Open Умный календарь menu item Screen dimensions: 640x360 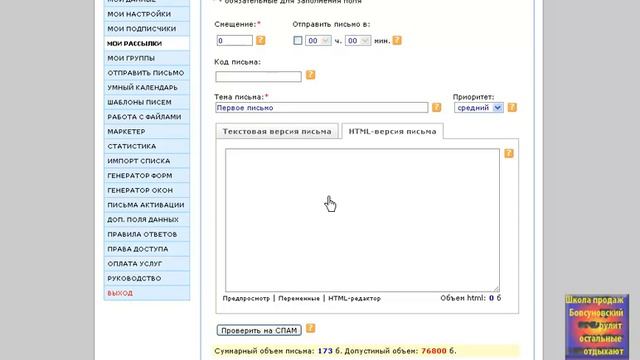click(147, 88)
